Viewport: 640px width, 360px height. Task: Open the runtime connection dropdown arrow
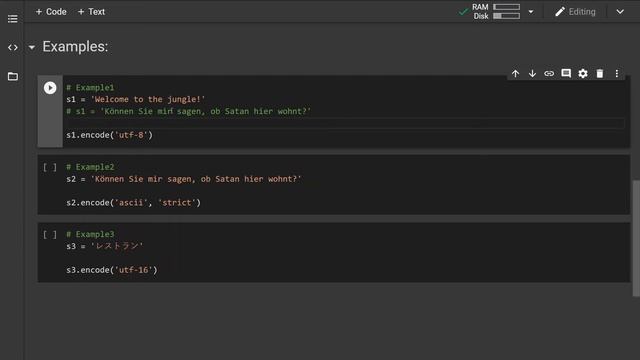click(531, 12)
